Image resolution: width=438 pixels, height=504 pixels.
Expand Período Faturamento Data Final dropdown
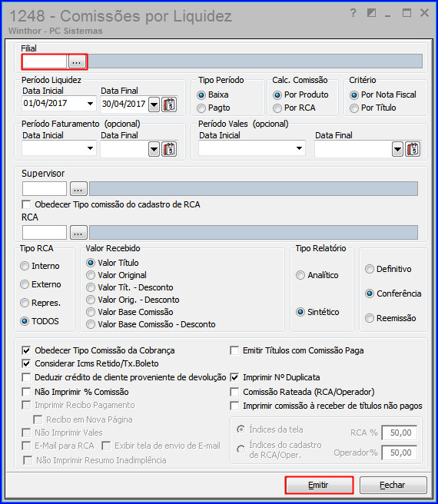tap(154, 149)
